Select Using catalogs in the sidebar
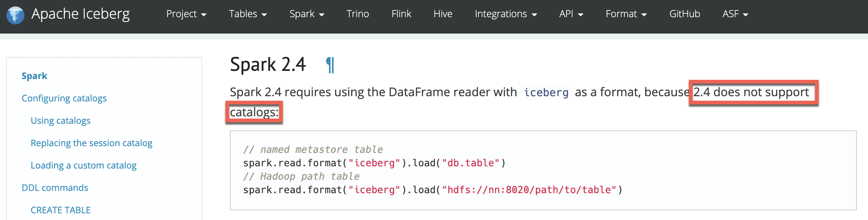This screenshot has height=220, width=868. (x=60, y=120)
